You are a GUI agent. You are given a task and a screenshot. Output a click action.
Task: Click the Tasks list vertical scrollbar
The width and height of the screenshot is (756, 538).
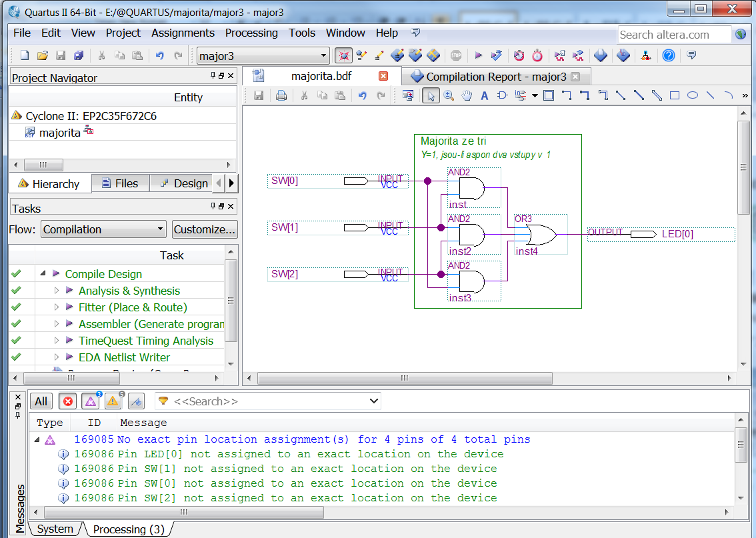(x=231, y=307)
